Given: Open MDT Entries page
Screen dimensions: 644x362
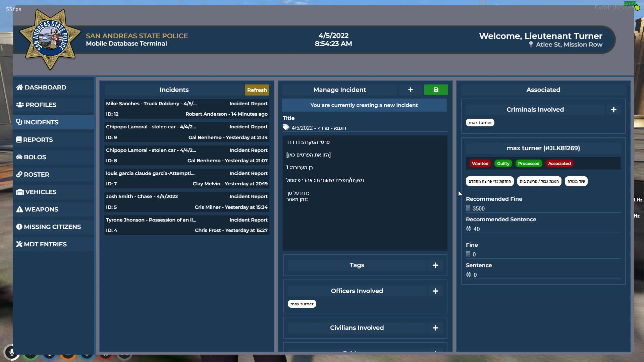Looking at the screenshot, I should 54,244.
